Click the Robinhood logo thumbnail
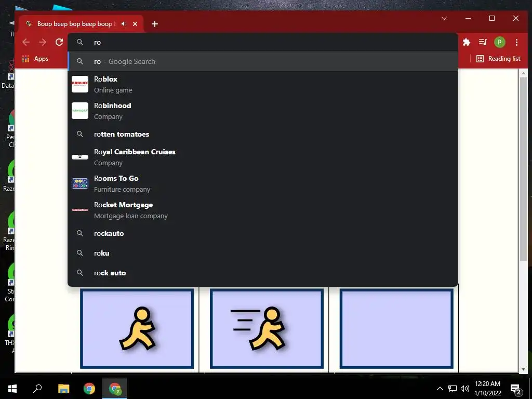This screenshot has height=399, width=532. point(79,111)
